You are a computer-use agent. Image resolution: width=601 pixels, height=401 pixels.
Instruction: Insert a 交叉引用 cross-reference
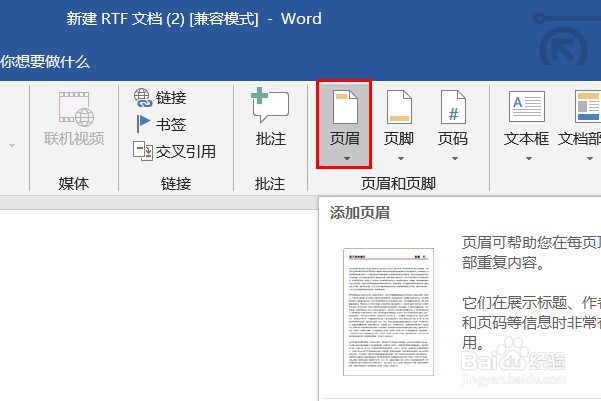click(174, 151)
